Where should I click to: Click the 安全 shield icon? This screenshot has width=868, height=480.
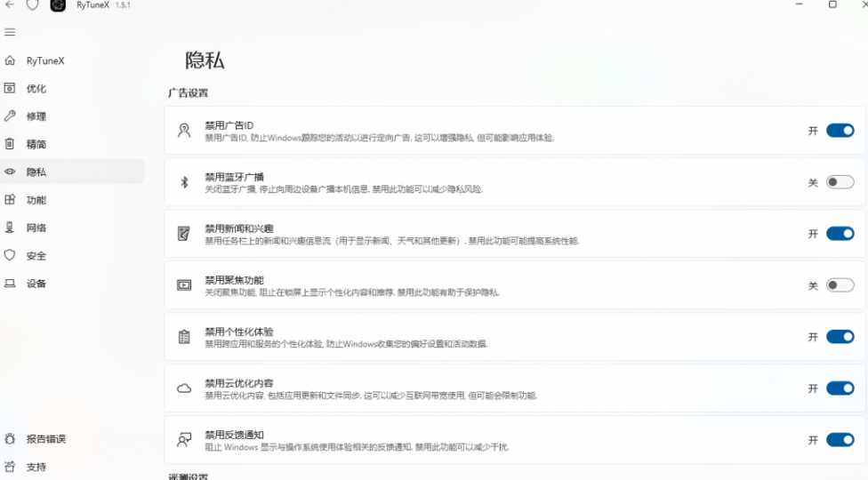(x=10, y=255)
